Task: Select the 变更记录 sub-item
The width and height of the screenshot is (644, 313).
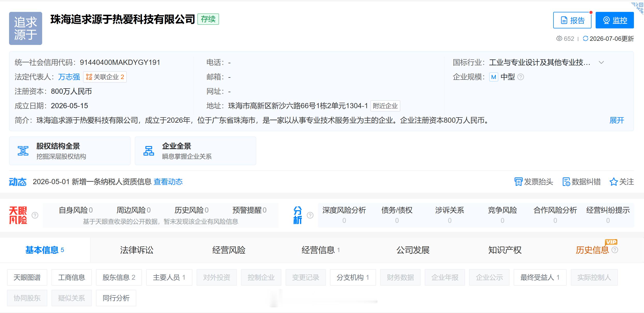Action: pos(306,277)
